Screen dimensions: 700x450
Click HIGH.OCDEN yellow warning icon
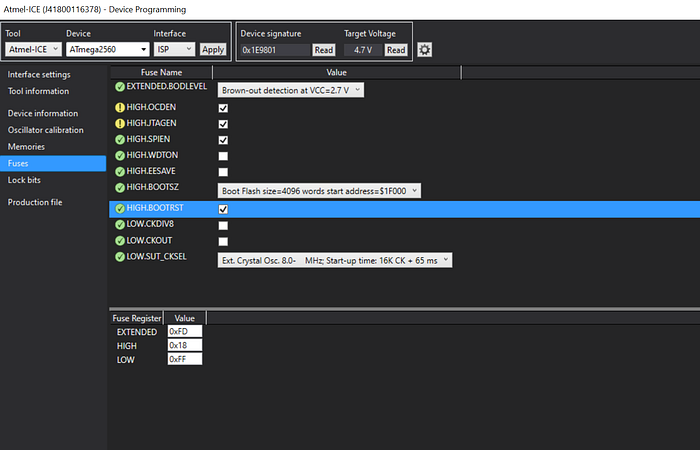pyautogui.click(x=120, y=108)
